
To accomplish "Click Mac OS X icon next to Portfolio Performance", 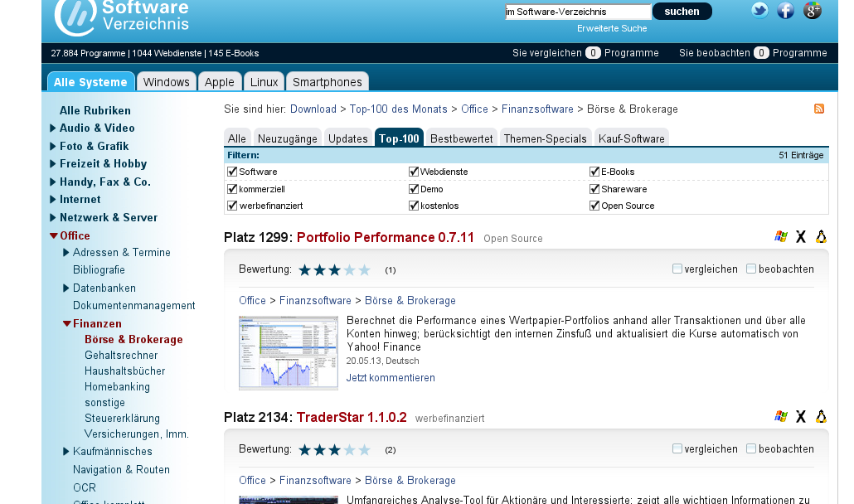I will (x=801, y=237).
